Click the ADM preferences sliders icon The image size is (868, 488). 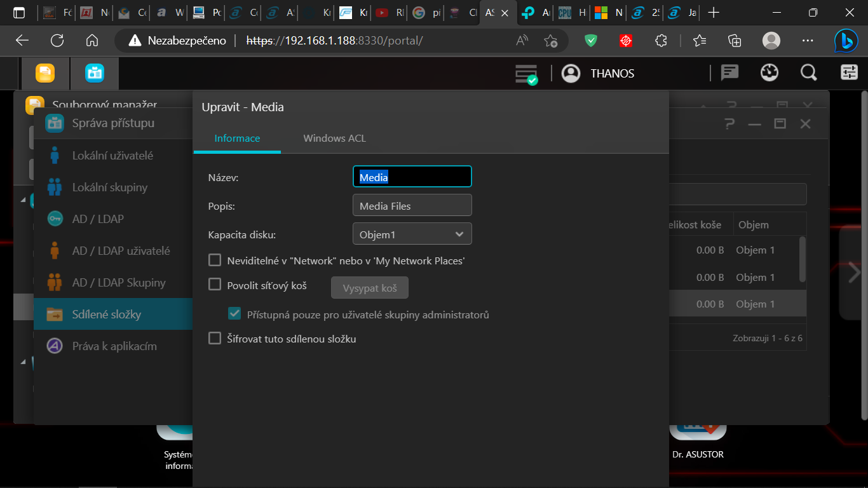click(849, 73)
